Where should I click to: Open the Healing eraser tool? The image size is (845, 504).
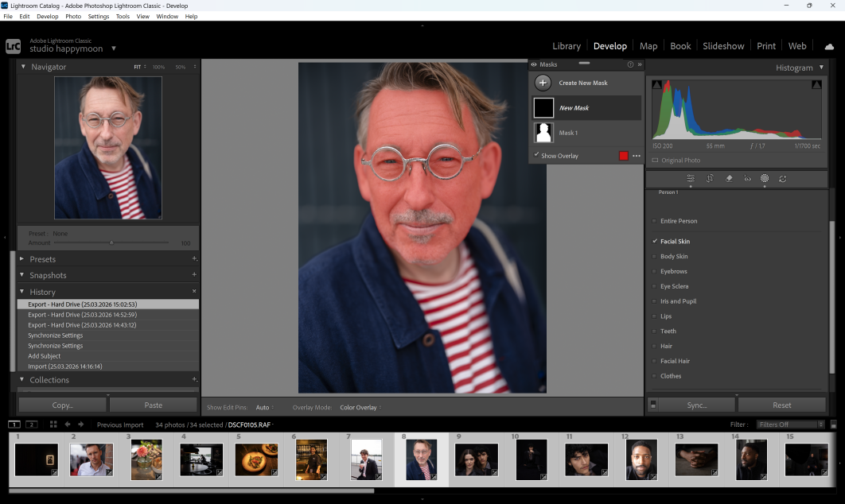pos(729,179)
